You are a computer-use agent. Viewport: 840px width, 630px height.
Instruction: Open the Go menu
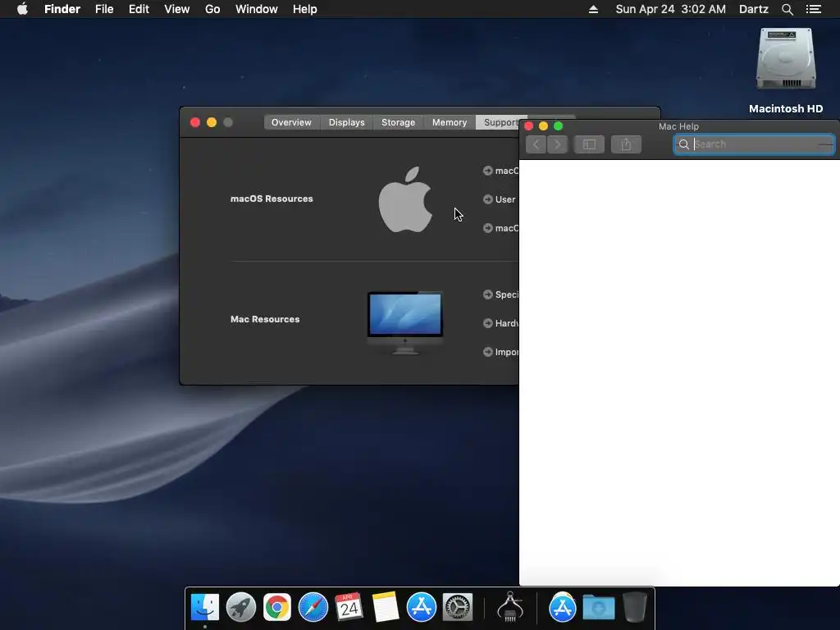pyautogui.click(x=212, y=9)
